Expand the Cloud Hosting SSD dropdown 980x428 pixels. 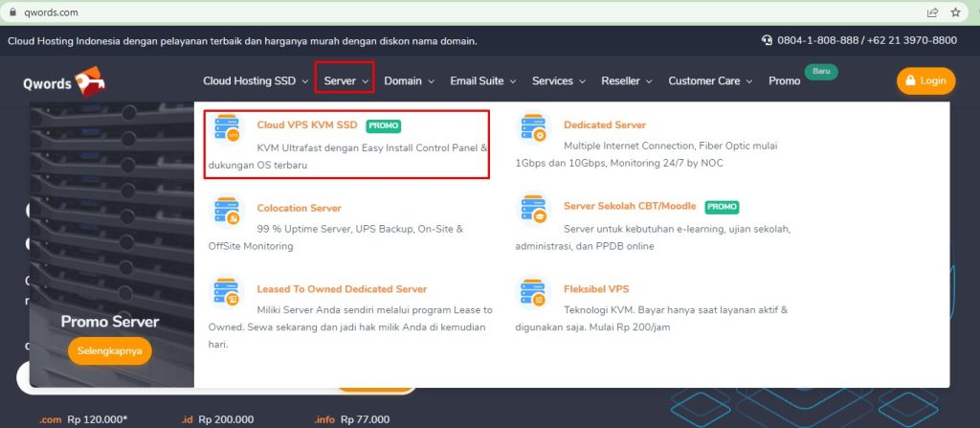click(255, 81)
